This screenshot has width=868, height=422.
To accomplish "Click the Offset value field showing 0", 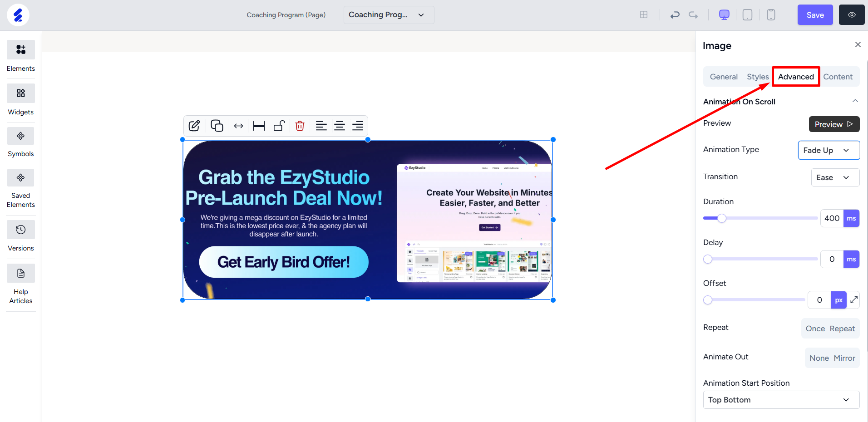I will coord(819,300).
